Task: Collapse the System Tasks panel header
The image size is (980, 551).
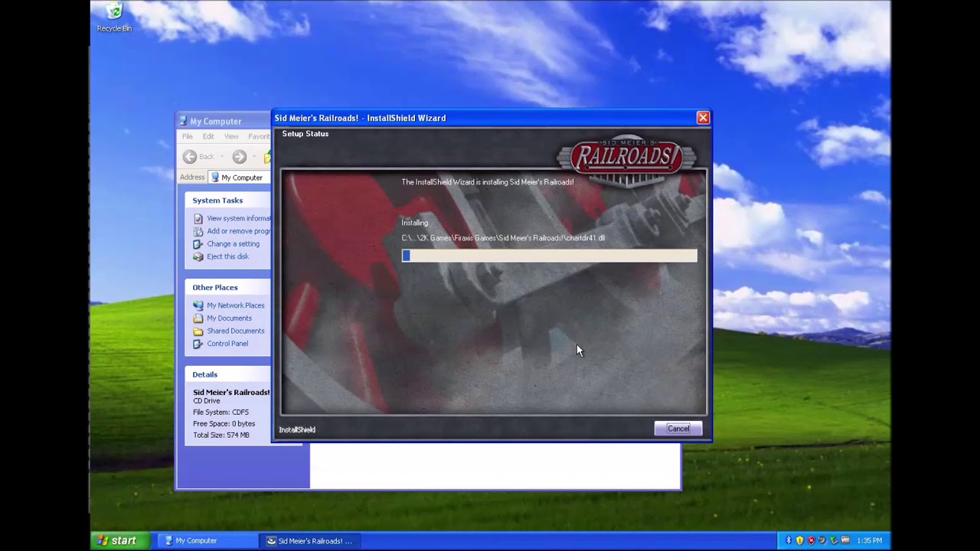Action: click(227, 201)
